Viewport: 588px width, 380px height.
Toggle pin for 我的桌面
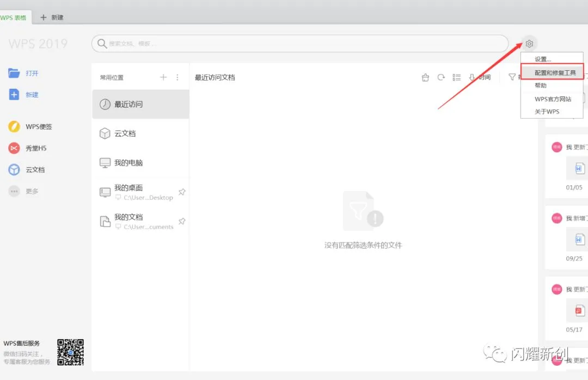182,192
